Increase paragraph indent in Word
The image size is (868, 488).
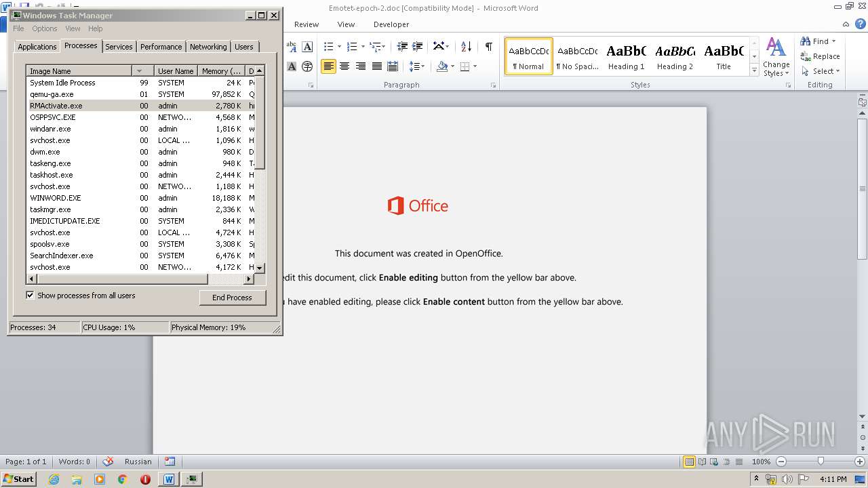click(x=418, y=46)
